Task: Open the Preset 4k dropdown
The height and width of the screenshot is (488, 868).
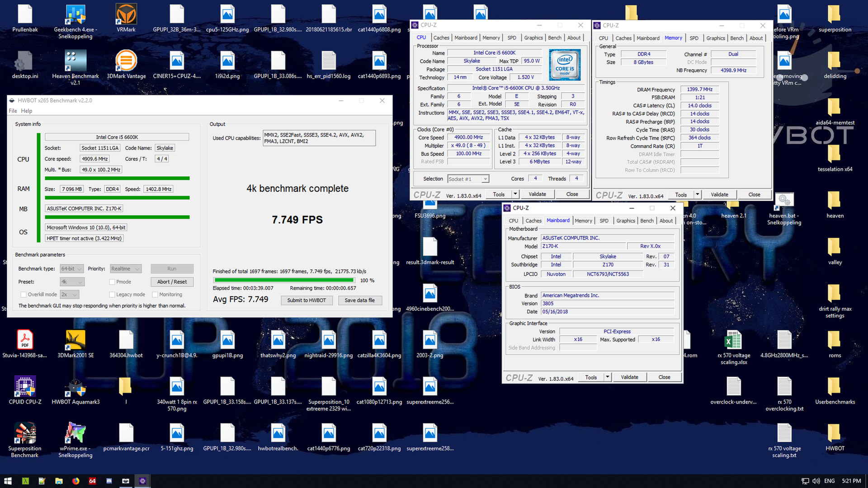Action: 72,282
